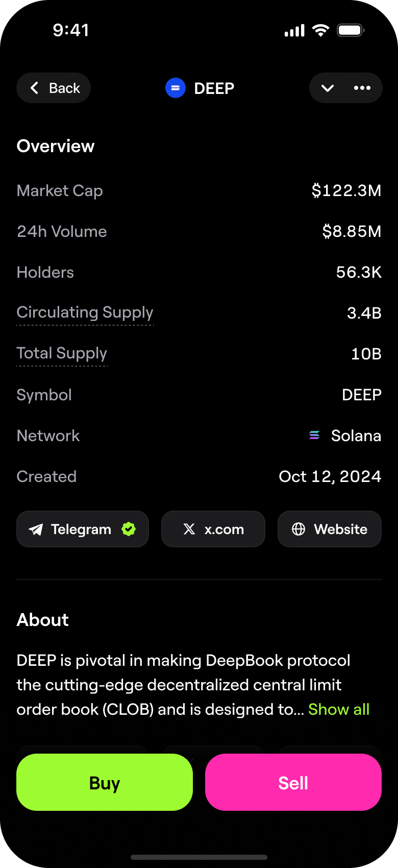
Task: Tap the globe icon beside Website
Action: click(298, 529)
